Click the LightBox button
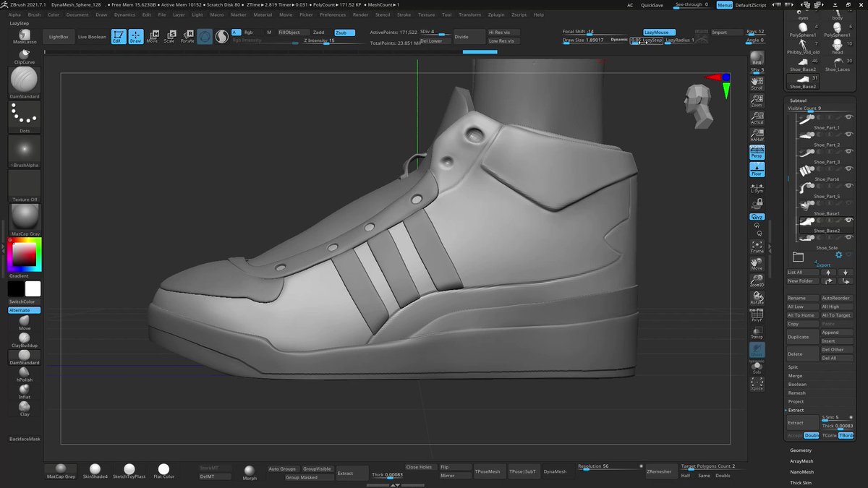 pyautogui.click(x=57, y=36)
